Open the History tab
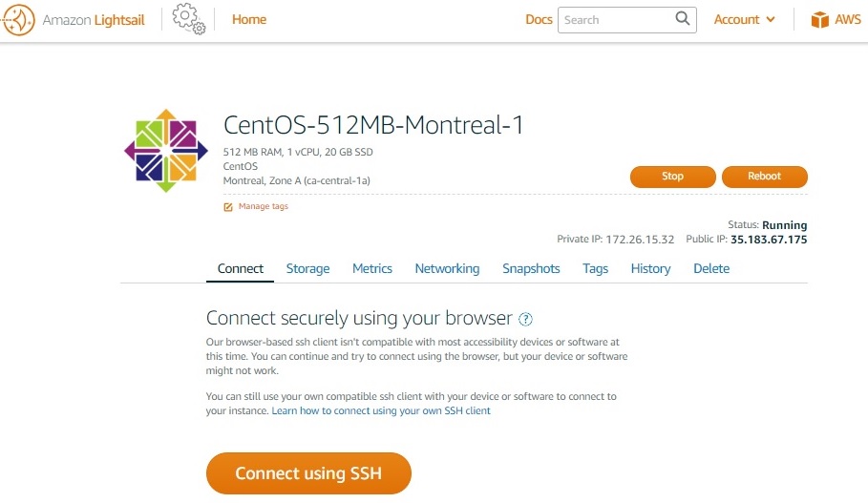 (650, 269)
